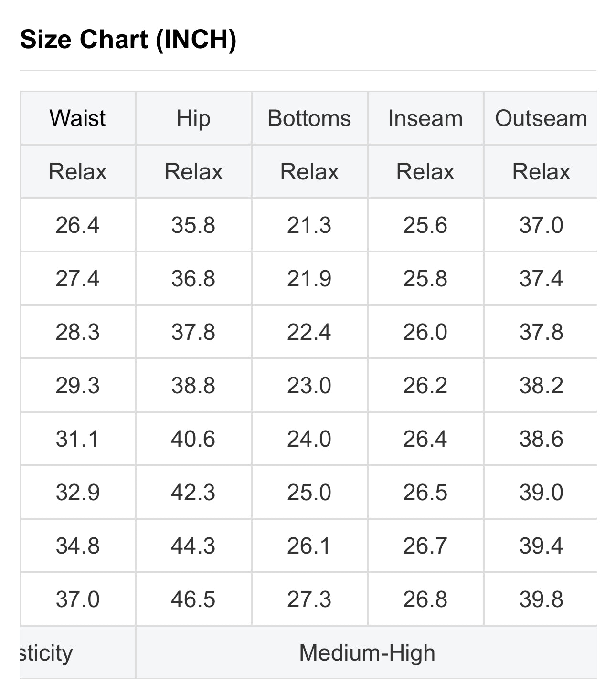Image resolution: width=616 pixels, height=693 pixels.
Task: Click outseam value 38.6
Action: (x=542, y=439)
